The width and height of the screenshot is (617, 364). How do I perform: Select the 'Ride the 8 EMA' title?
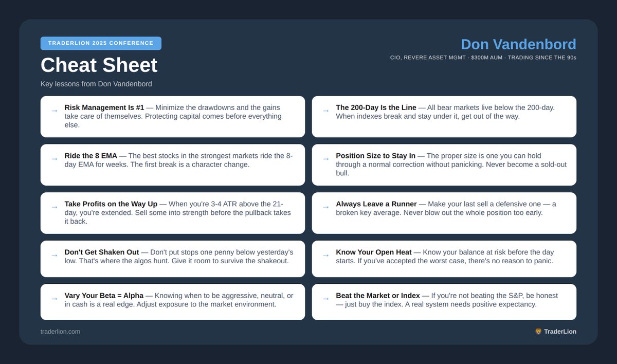(x=91, y=156)
